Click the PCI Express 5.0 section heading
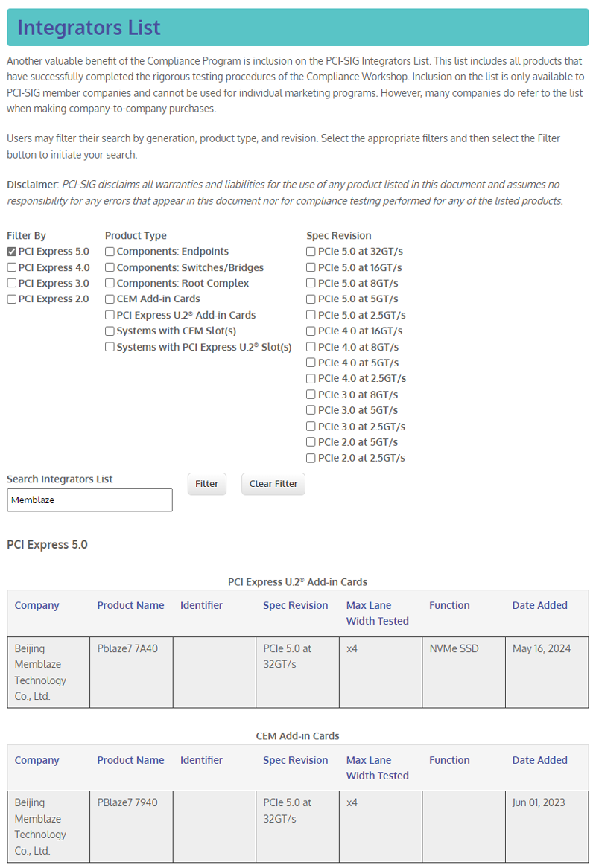Screen dimensions: 596x868 (47, 545)
